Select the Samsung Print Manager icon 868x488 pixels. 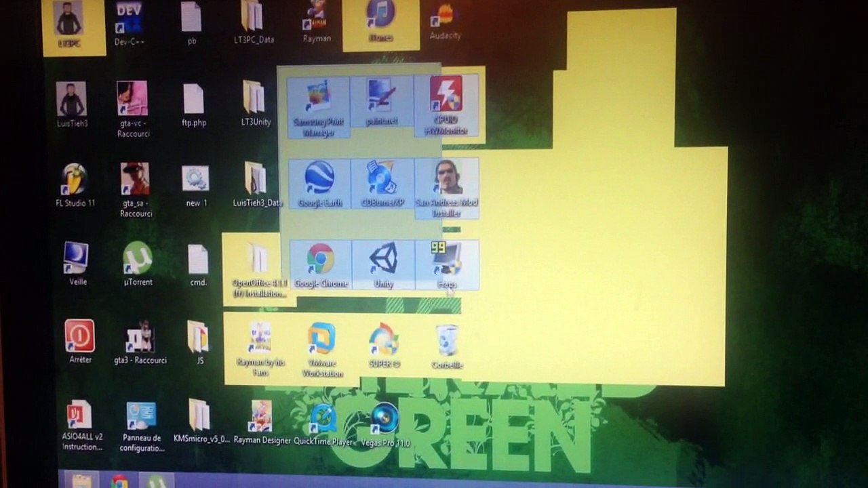[318, 107]
